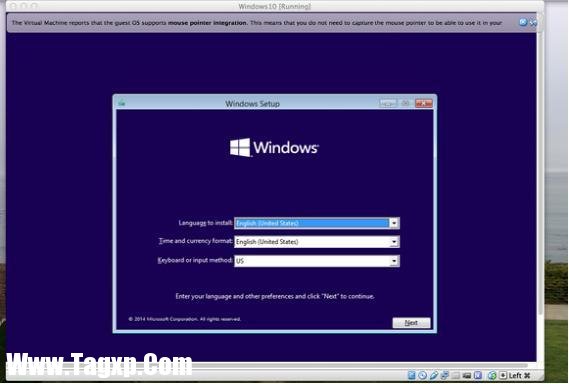Image resolution: width=569 pixels, height=384 pixels.
Task: Click the USB devices pen icon
Action: tap(434, 375)
